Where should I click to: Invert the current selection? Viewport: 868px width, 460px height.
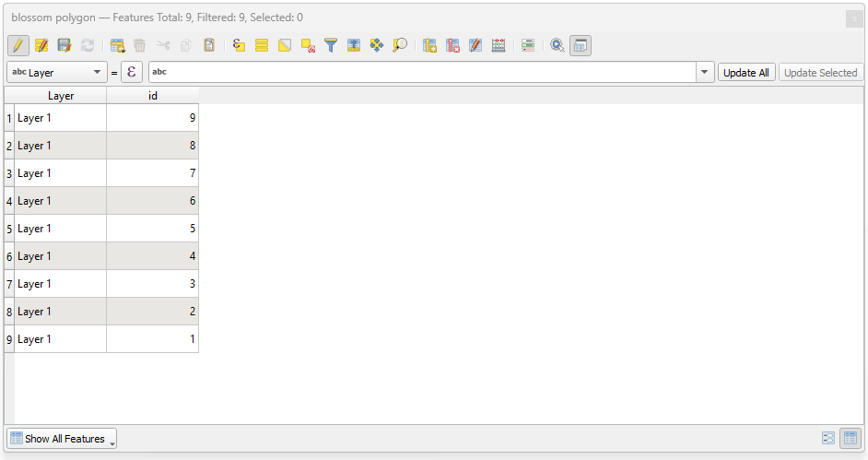click(285, 45)
